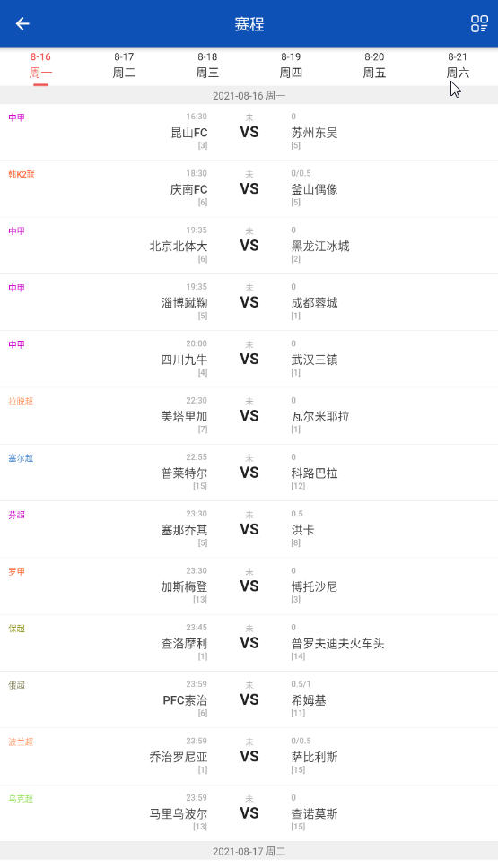498x868 pixels.
Task: Click the 普罗夫迪夫火车头 team name
Action: point(338,644)
